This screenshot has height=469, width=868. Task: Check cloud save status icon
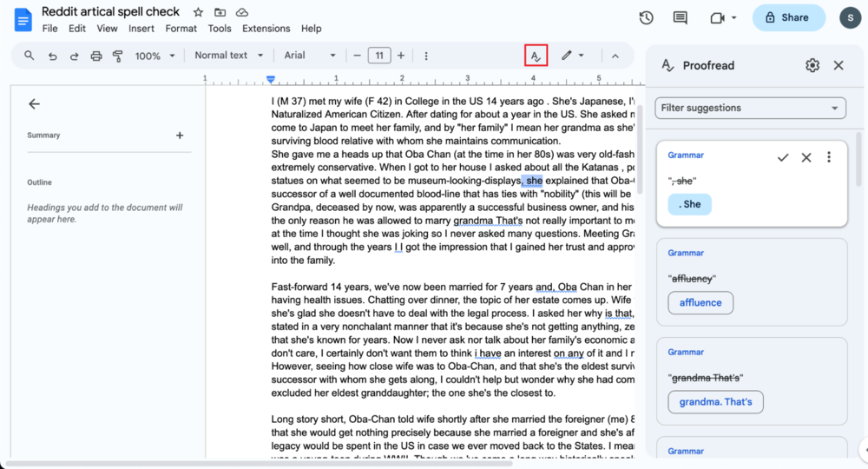tap(242, 12)
